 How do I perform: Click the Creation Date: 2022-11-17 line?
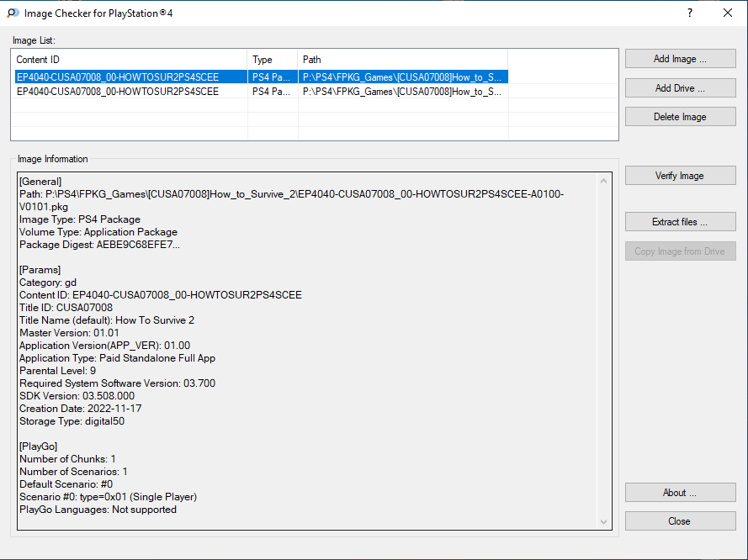tap(80, 409)
